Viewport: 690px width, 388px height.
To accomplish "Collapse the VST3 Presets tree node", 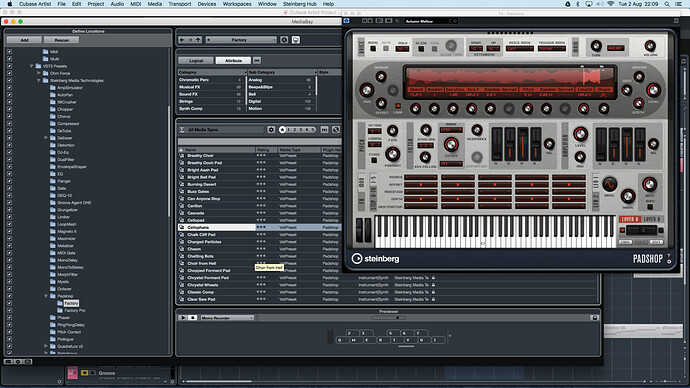I will tap(32, 66).
